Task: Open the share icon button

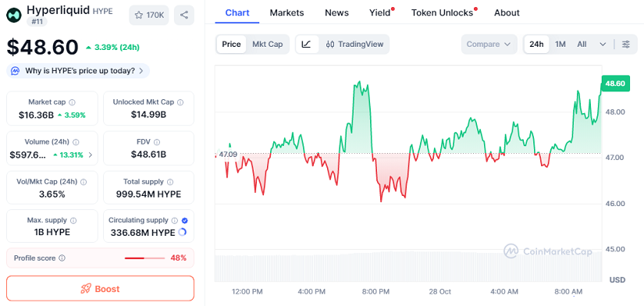Action: click(184, 15)
